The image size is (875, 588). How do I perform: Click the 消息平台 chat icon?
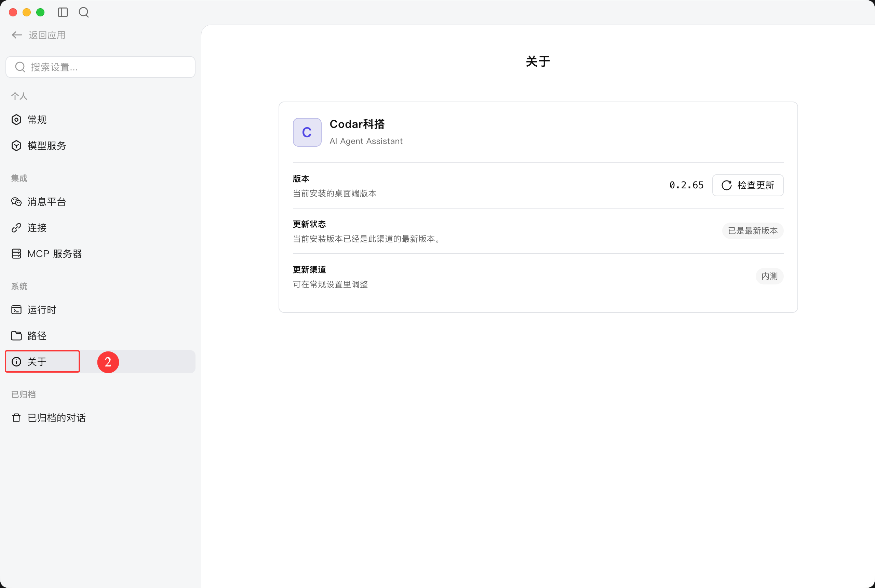coord(16,202)
